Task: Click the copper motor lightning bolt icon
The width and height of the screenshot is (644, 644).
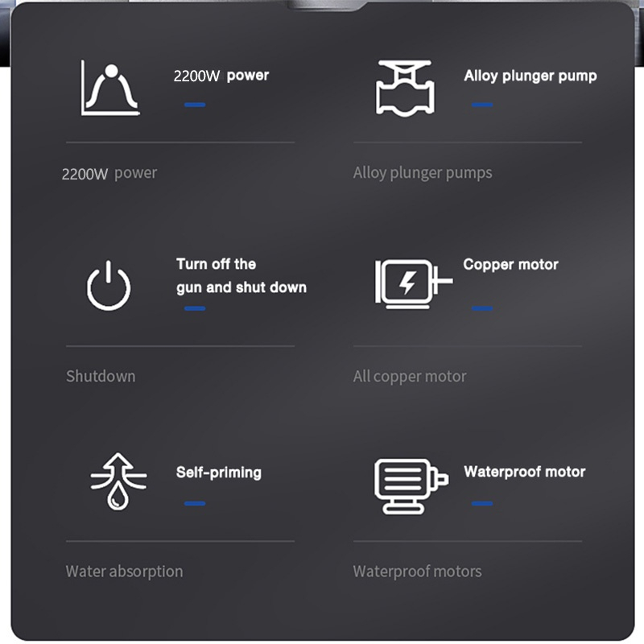Action: tap(414, 283)
